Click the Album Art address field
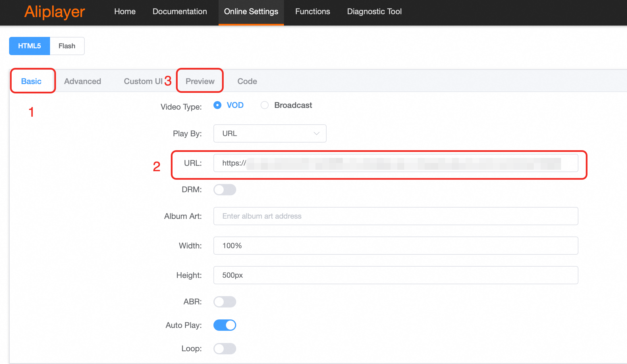The width and height of the screenshot is (627, 364). [395, 216]
